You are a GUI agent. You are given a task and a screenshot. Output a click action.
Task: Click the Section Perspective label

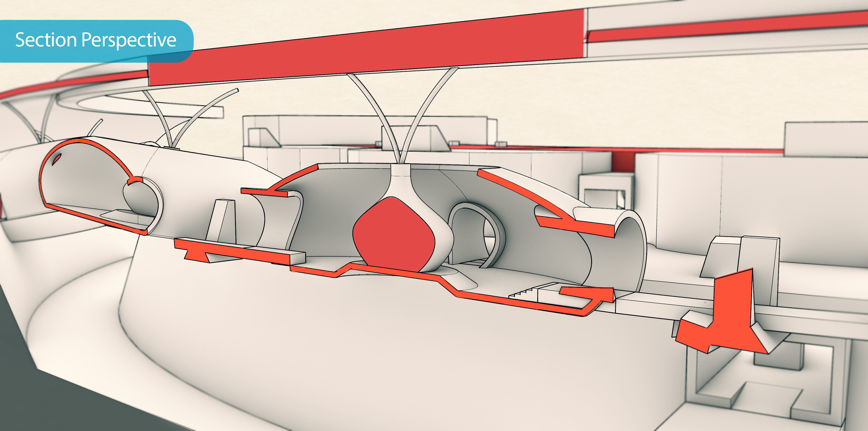pos(96,40)
